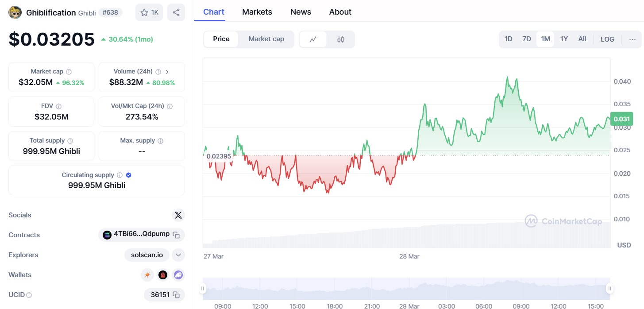The height and width of the screenshot is (309, 644).
Task: Select the candlestick chart icon
Action: [340, 39]
